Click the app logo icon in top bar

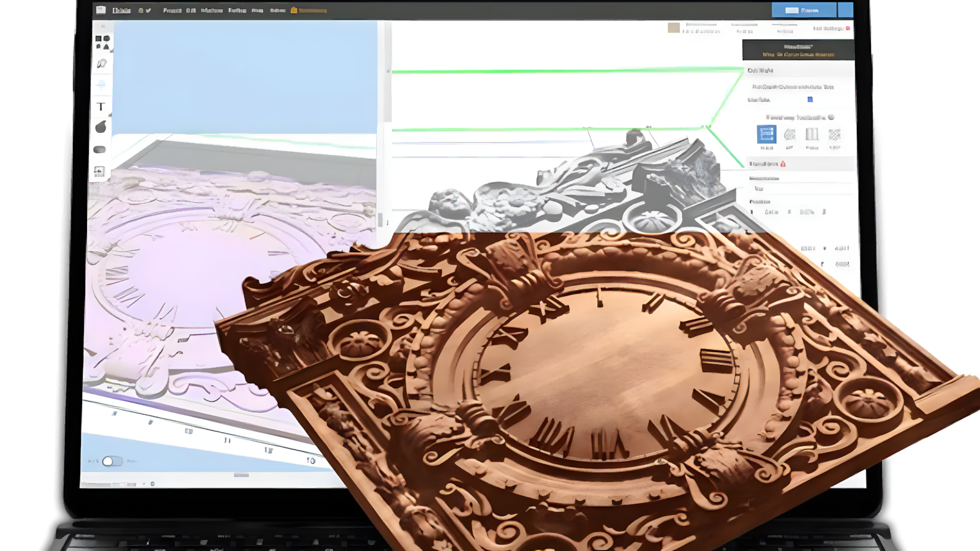(101, 10)
